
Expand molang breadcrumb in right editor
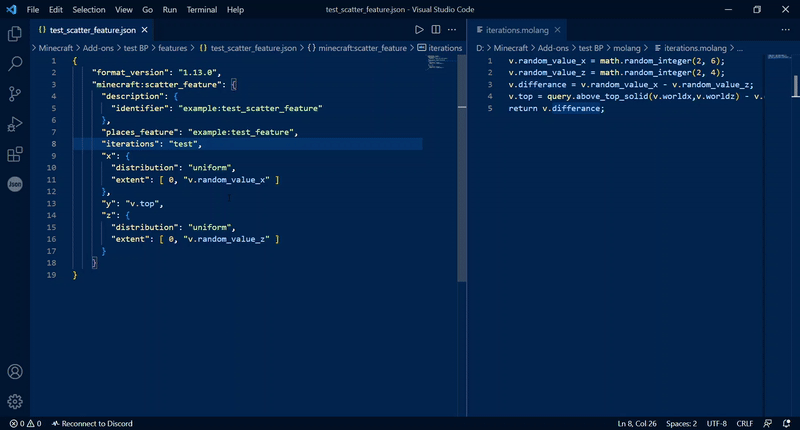click(x=627, y=48)
